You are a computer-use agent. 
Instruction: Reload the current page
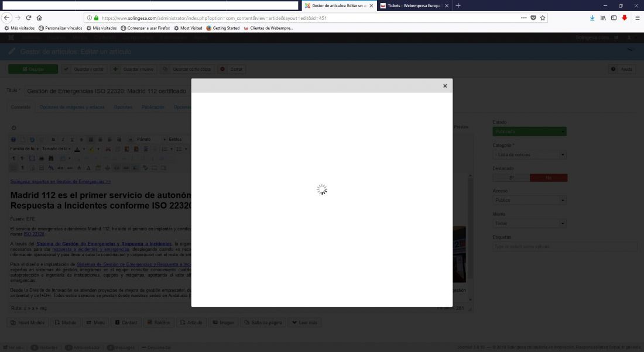(28, 18)
